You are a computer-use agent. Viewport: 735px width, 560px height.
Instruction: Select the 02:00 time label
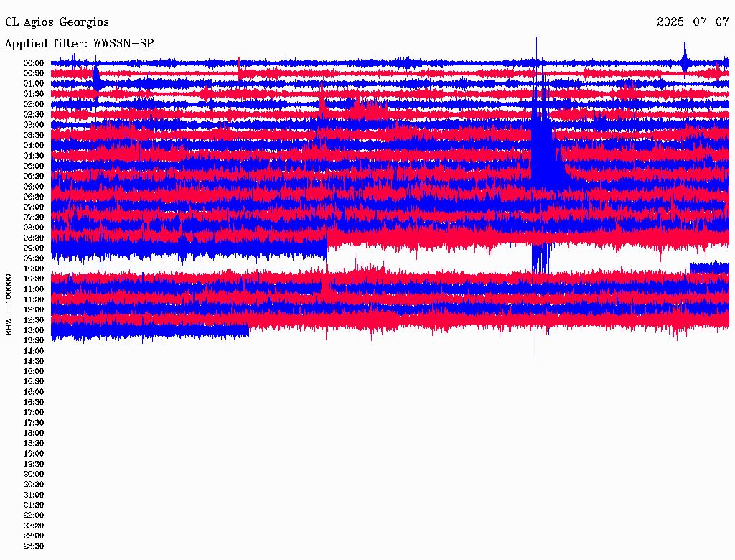coord(34,104)
